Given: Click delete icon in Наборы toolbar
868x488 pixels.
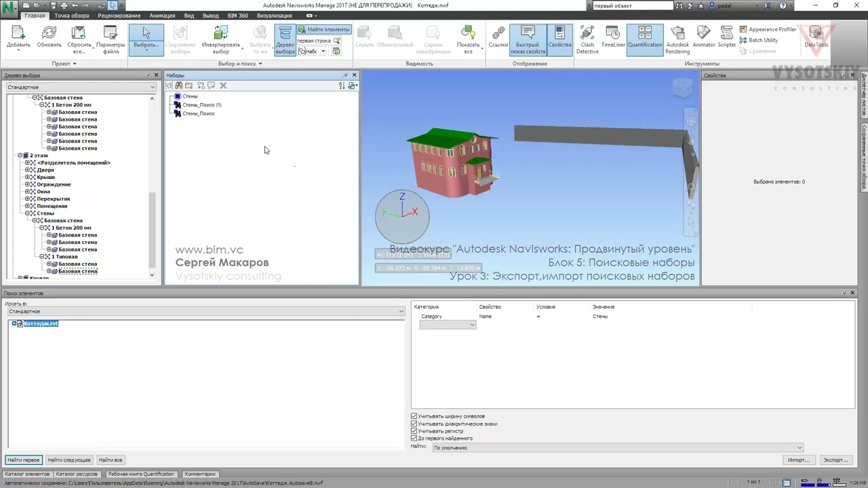Looking at the screenshot, I should pyautogui.click(x=223, y=85).
